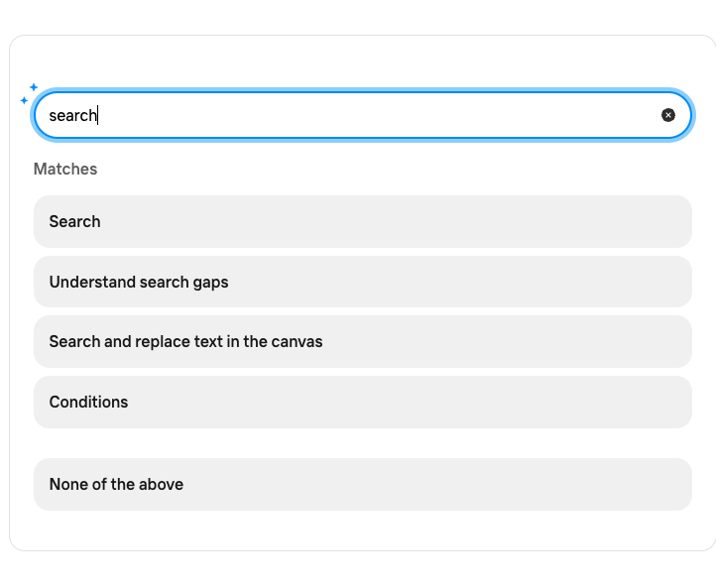716x588 pixels.
Task: Erase the query using the dark X icon
Action: pyautogui.click(x=668, y=115)
